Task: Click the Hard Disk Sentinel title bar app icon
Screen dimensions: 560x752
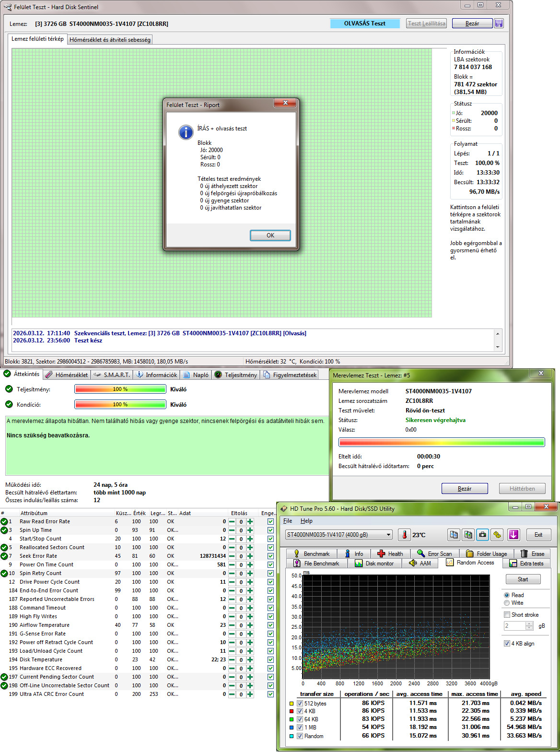Action: coord(8,7)
